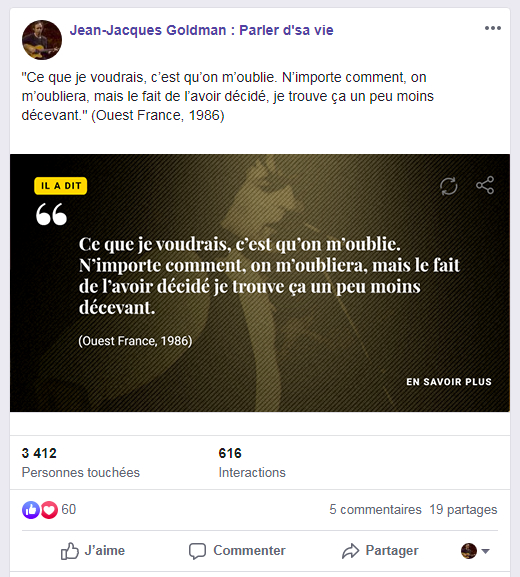Click EN SAVOIR PLUS on the quote card
Image resolution: width=520 pixels, height=577 pixels.
449,382
